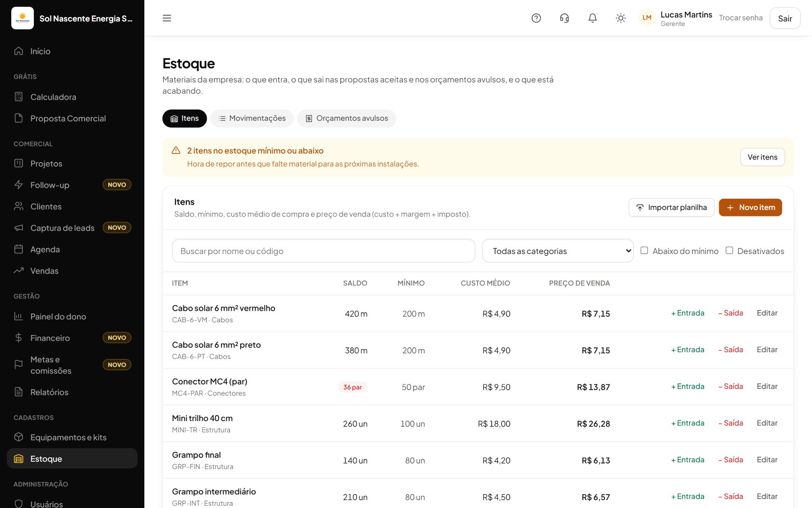Click Importar planilha button

[x=671, y=207]
